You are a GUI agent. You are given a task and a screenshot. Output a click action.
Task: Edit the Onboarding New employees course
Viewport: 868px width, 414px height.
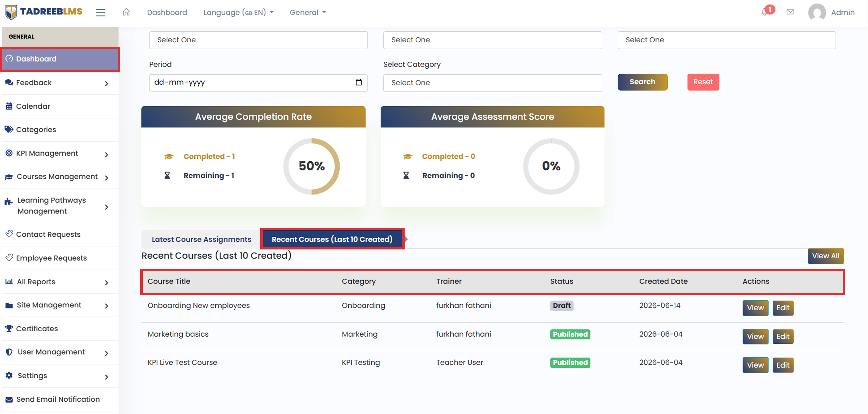(x=783, y=308)
